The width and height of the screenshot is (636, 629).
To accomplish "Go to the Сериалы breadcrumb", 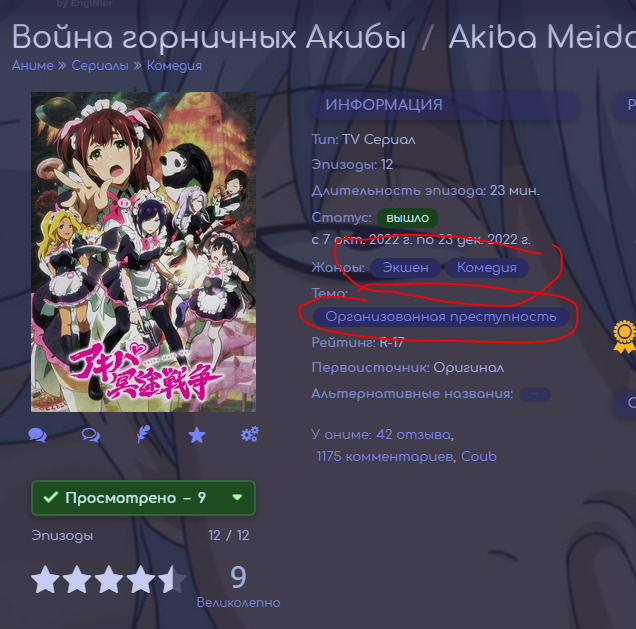I will pos(100,66).
